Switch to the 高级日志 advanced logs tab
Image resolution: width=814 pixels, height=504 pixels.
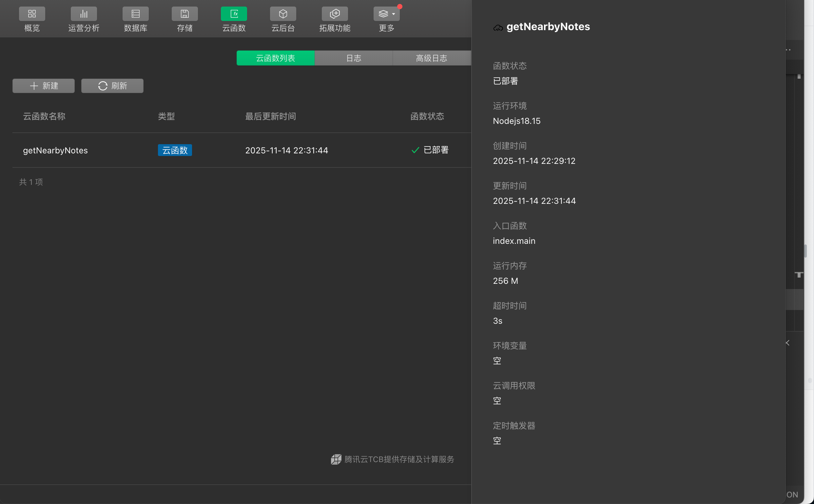click(x=431, y=58)
